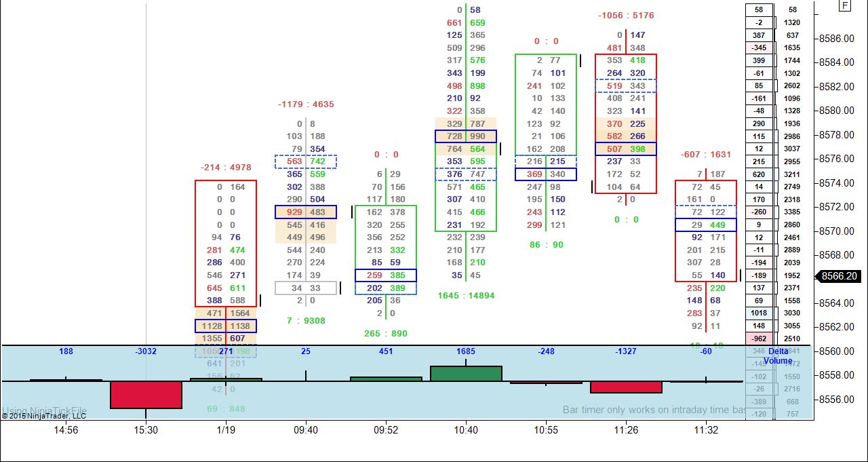This screenshot has height=462, width=868.
Task: Select the blue-boxed cell 507 398
Action: (626, 149)
